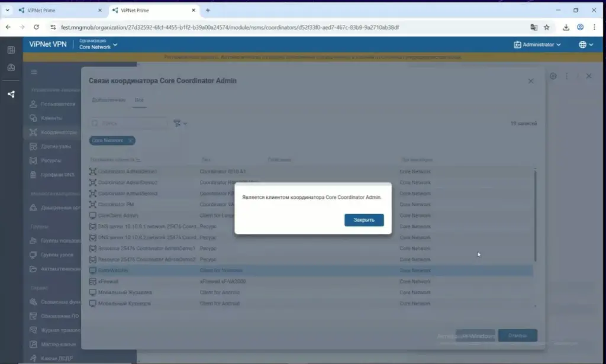Click the Поиск search field

click(128, 123)
